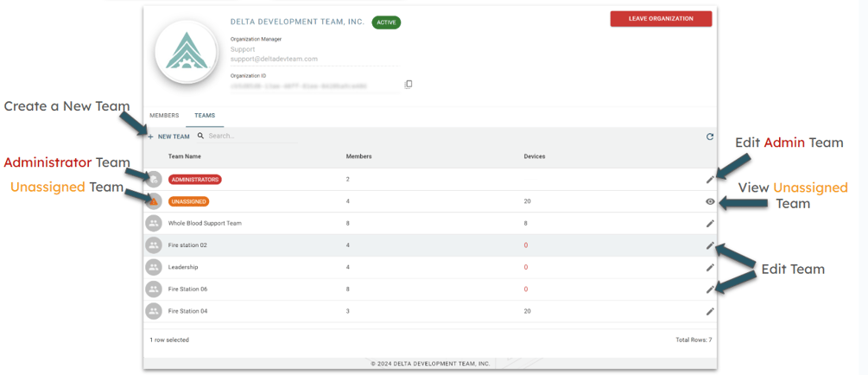This screenshot has height=375, width=868.
Task: Click the Leave Organization button
Action: (x=661, y=19)
